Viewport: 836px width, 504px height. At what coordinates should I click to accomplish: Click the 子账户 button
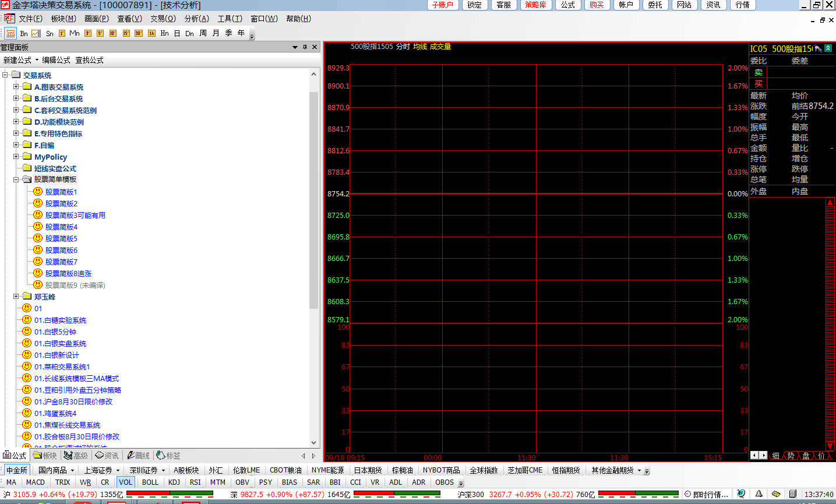pos(443,5)
